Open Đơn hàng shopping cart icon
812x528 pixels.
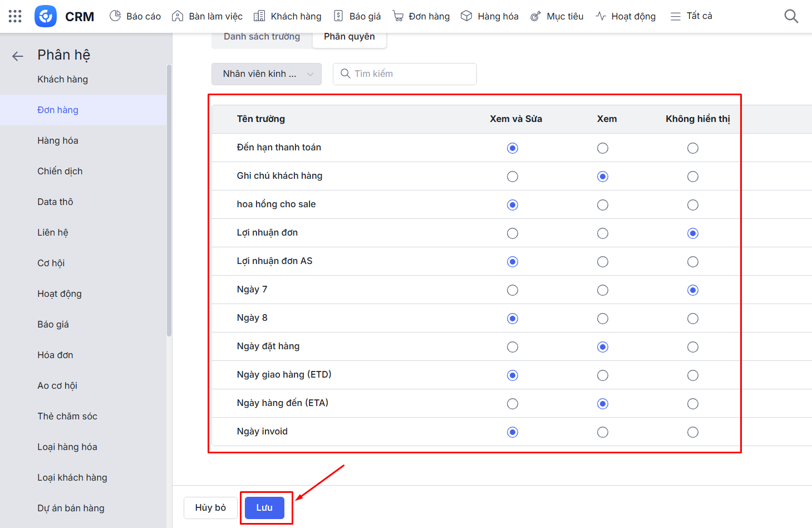[x=398, y=16]
